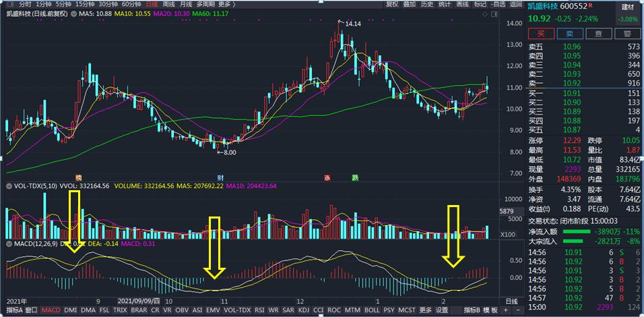Select the RSI indicator tab
This screenshot has width=644, height=317.
coord(259,310)
